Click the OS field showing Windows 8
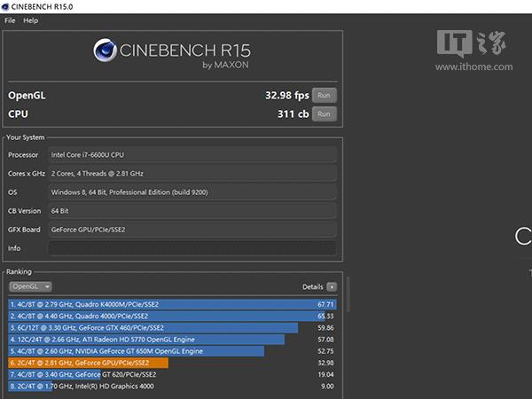This screenshot has height=399, width=532. (192, 192)
